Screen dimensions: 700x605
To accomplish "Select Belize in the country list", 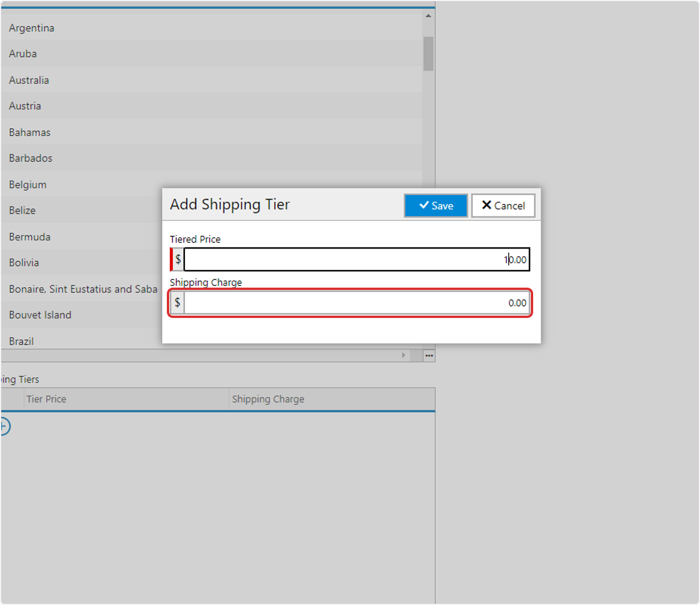I will click(82, 210).
